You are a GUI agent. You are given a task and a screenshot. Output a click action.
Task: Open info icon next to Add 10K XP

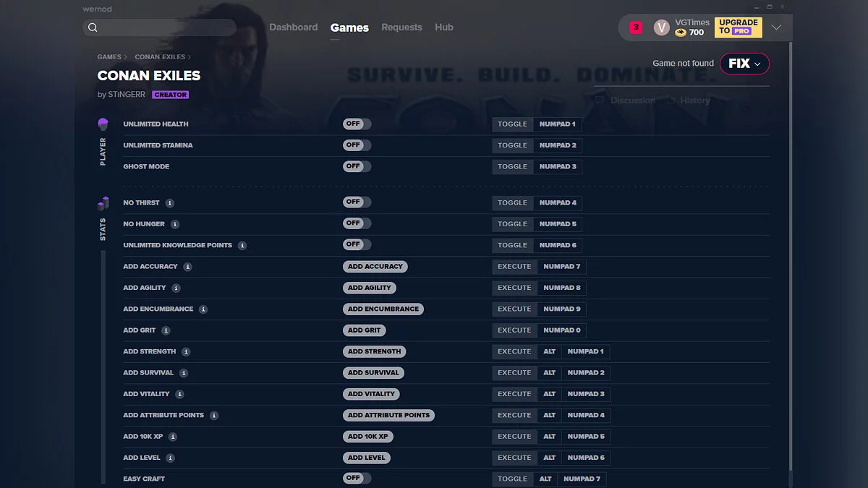tap(173, 437)
